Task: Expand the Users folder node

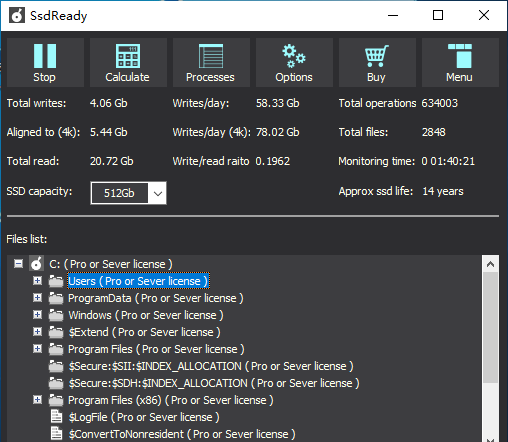Action: pos(38,281)
